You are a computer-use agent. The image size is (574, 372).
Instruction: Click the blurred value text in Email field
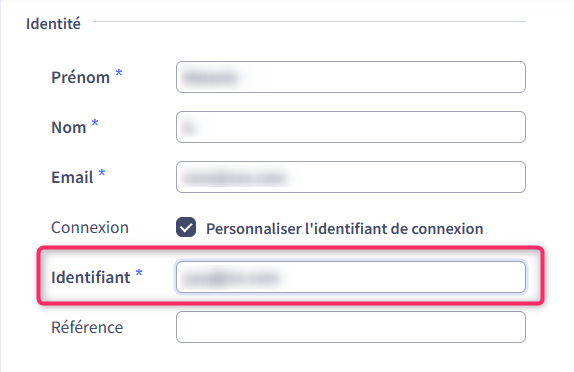pyautogui.click(x=235, y=178)
